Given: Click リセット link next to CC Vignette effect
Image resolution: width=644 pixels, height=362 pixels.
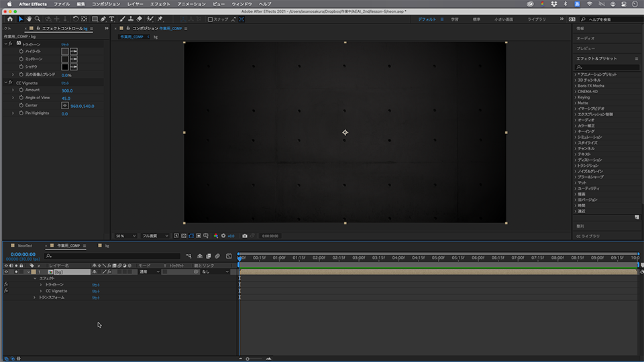Looking at the screenshot, I should click(65, 83).
